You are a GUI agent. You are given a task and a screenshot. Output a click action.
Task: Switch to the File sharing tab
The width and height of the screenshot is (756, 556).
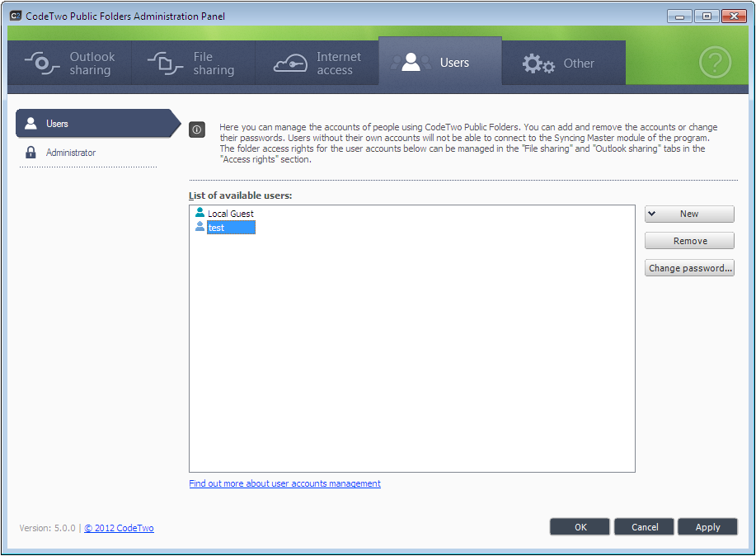point(194,63)
